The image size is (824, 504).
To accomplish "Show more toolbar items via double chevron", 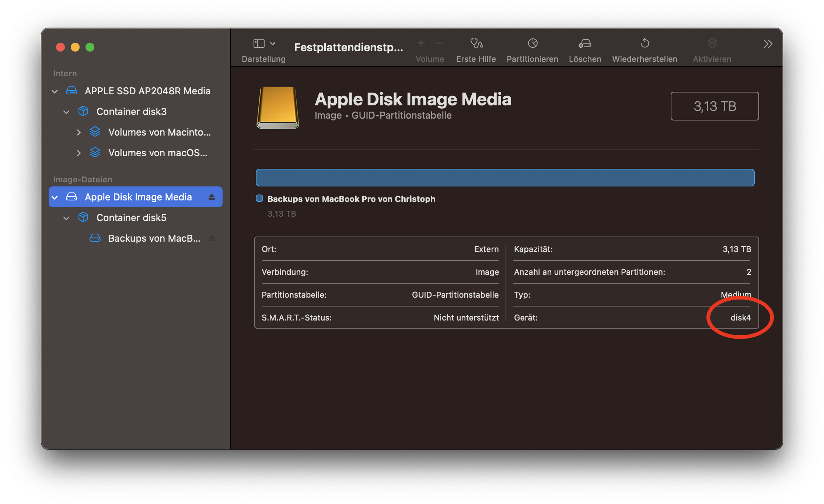I will 768,44.
